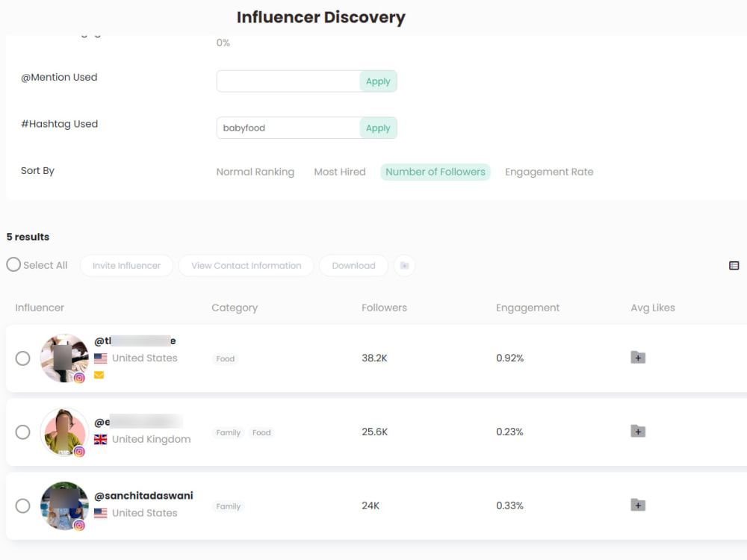
Task: Focus the @Mention Used input field
Action: pos(288,81)
